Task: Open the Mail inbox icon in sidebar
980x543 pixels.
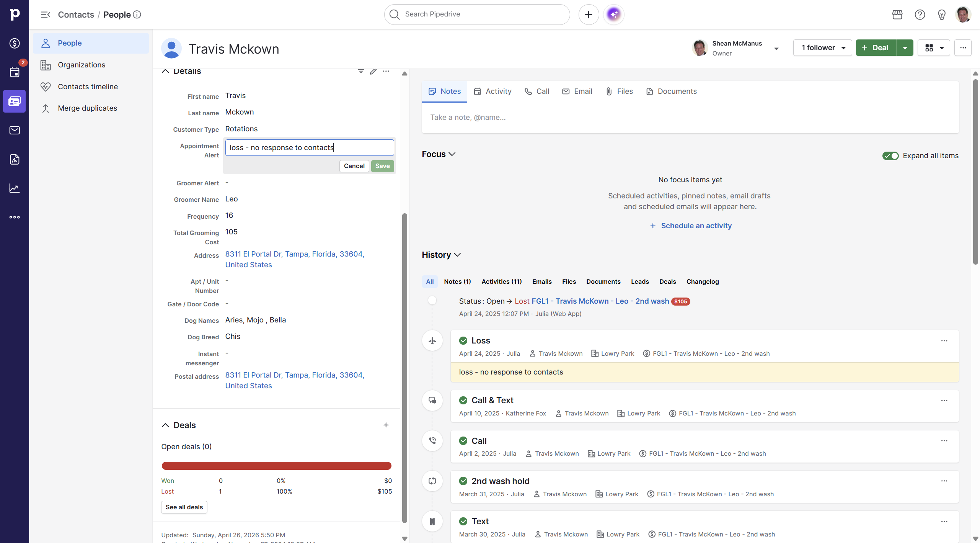Action: (x=15, y=130)
